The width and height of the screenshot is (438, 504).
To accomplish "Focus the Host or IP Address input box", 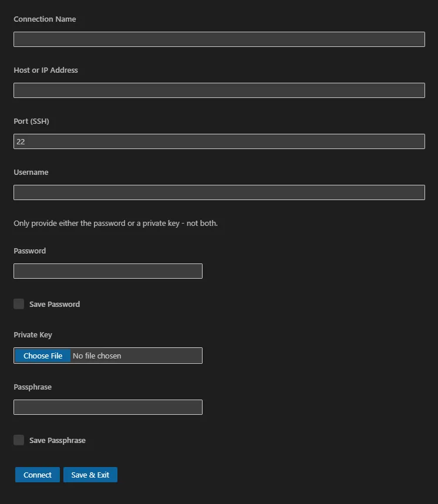I will (x=219, y=90).
